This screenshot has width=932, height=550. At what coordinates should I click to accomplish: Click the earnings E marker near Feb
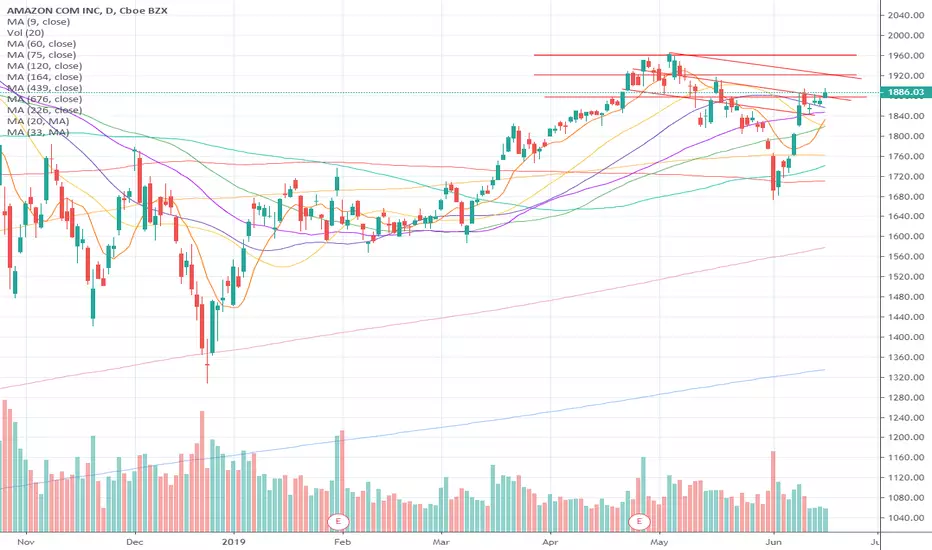pyautogui.click(x=338, y=522)
